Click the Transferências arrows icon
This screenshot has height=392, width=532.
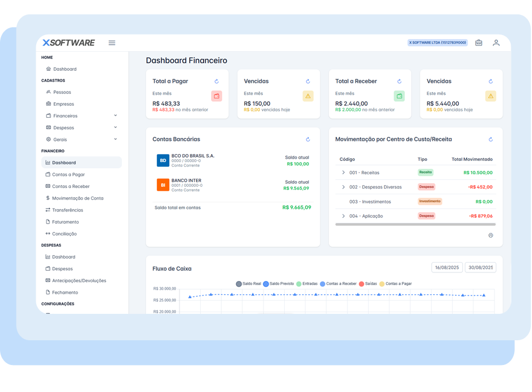coord(48,210)
